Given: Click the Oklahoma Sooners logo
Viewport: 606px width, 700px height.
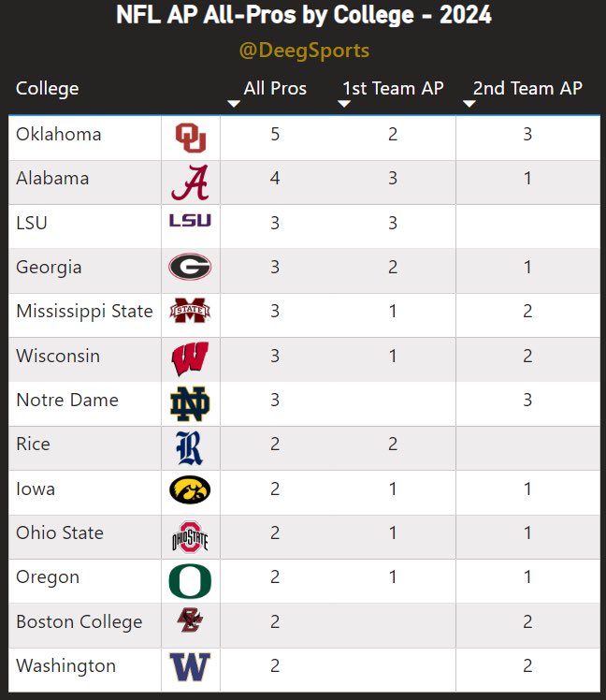Looking at the screenshot, I should click(191, 138).
